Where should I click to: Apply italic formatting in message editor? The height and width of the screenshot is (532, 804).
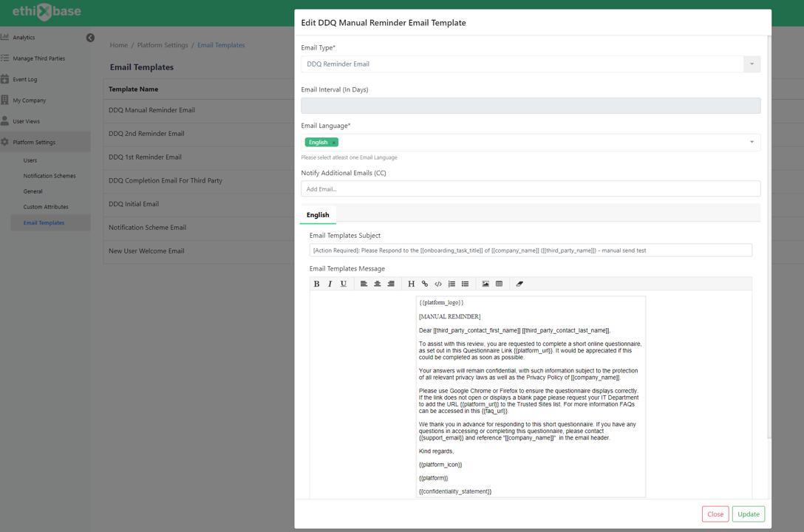click(x=330, y=284)
